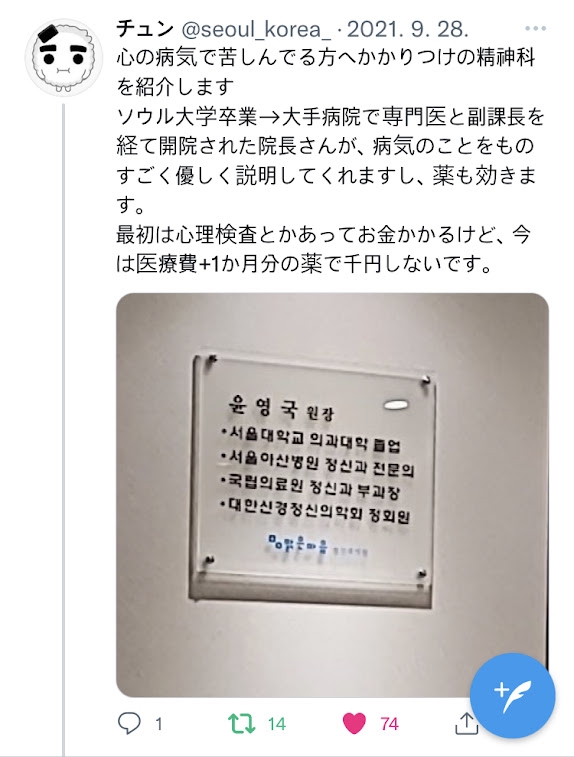The width and height of the screenshot is (574, 757).
Task: Click the like count 74
Action: pos(389,724)
